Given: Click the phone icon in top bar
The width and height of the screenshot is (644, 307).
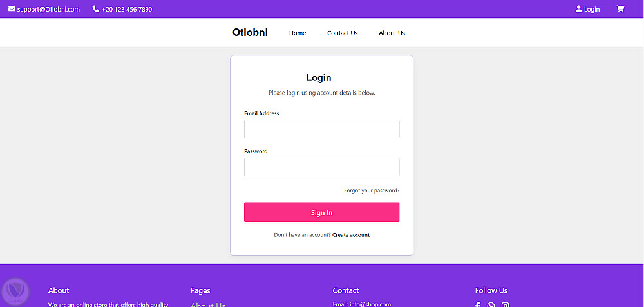Looking at the screenshot, I should pos(96,9).
